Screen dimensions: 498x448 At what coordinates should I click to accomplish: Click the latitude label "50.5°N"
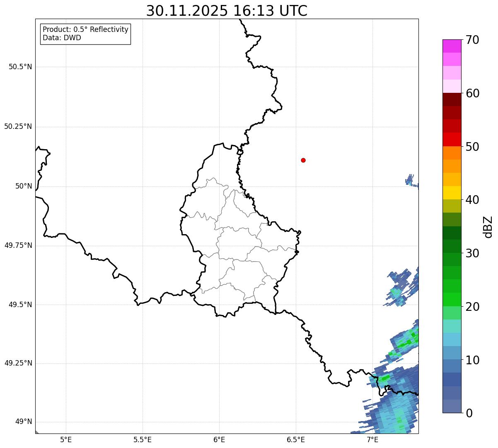(x=20, y=67)
